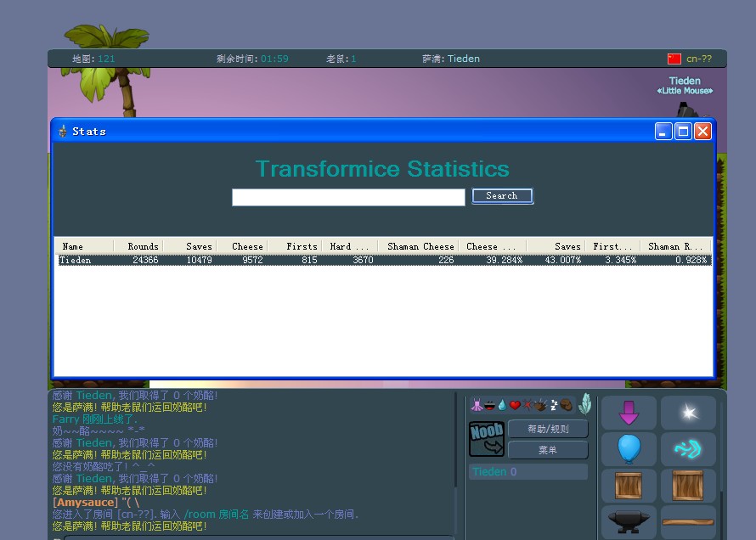Click the pink dress dance emote icon
The image size is (756, 540).
pyautogui.click(x=477, y=405)
